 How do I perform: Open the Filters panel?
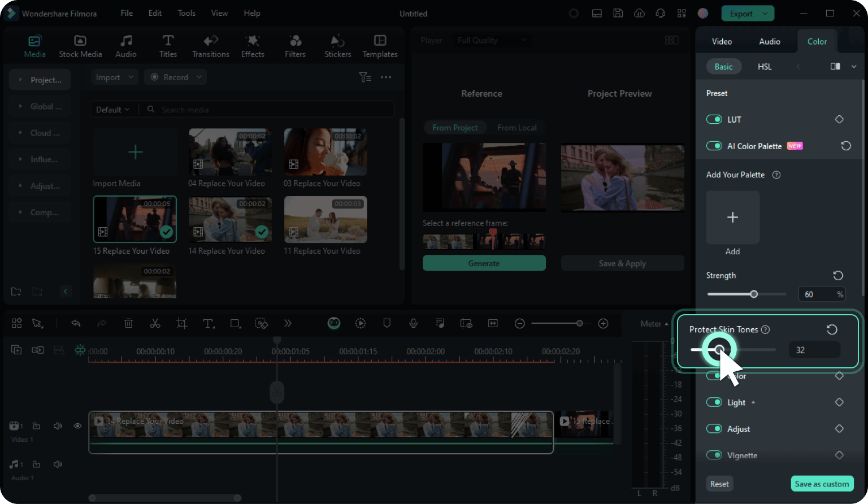click(x=295, y=46)
